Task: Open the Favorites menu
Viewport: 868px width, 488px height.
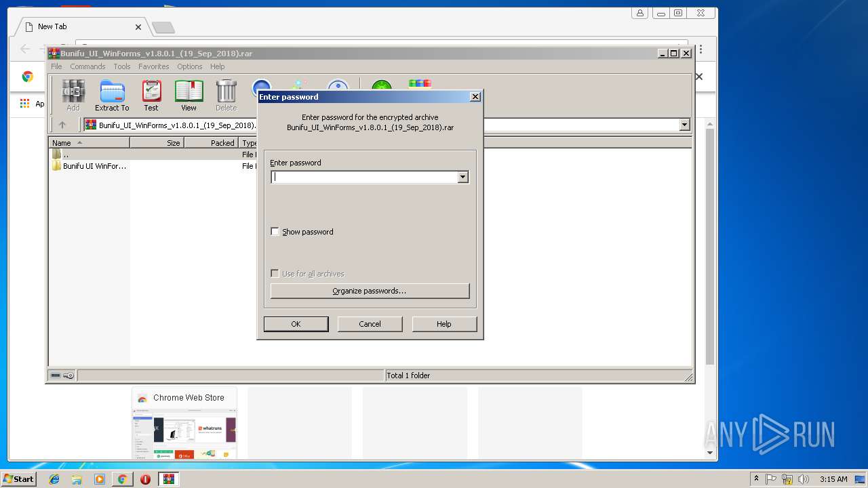Action: coord(154,66)
